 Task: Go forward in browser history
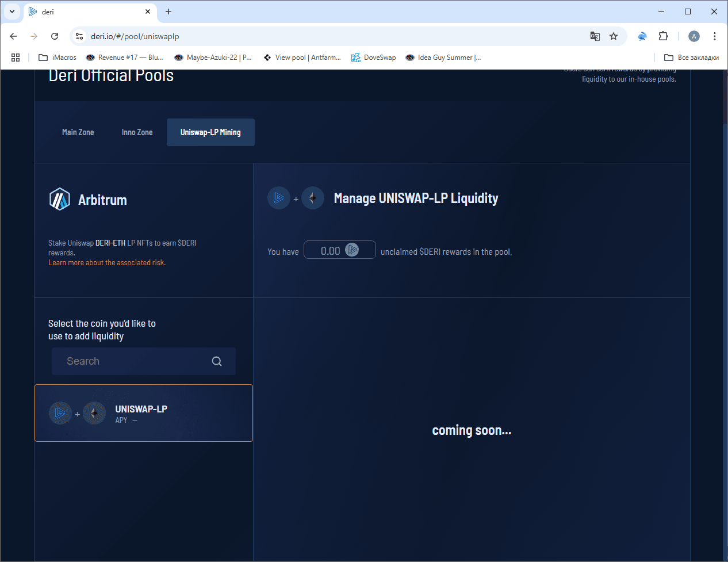[x=34, y=36]
